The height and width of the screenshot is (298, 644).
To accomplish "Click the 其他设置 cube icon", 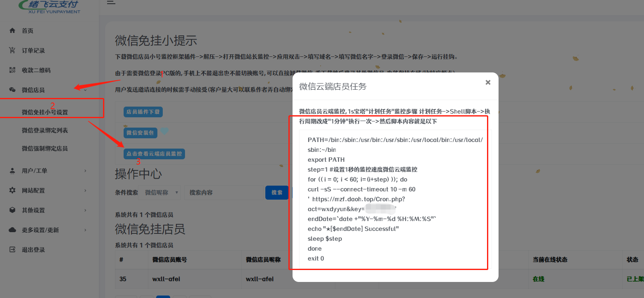I will point(12,210).
